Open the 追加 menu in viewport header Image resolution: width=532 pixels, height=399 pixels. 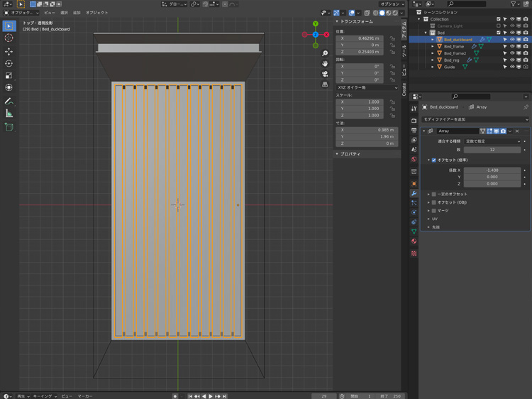pyautogui.click(x=77, y=13)
